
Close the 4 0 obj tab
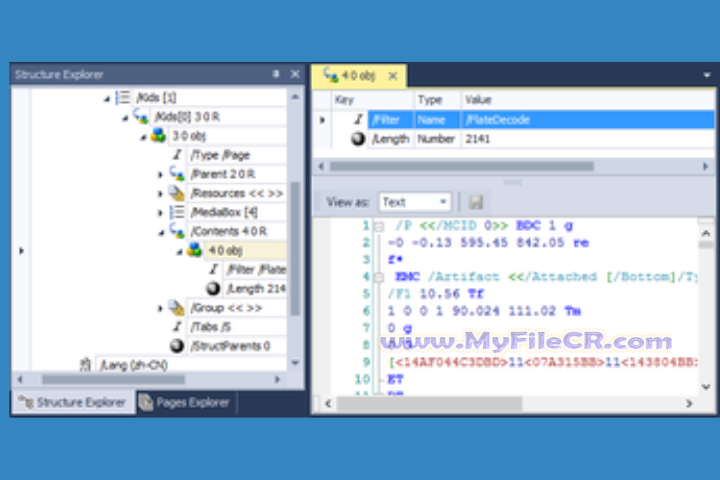[x=393, y=76]
